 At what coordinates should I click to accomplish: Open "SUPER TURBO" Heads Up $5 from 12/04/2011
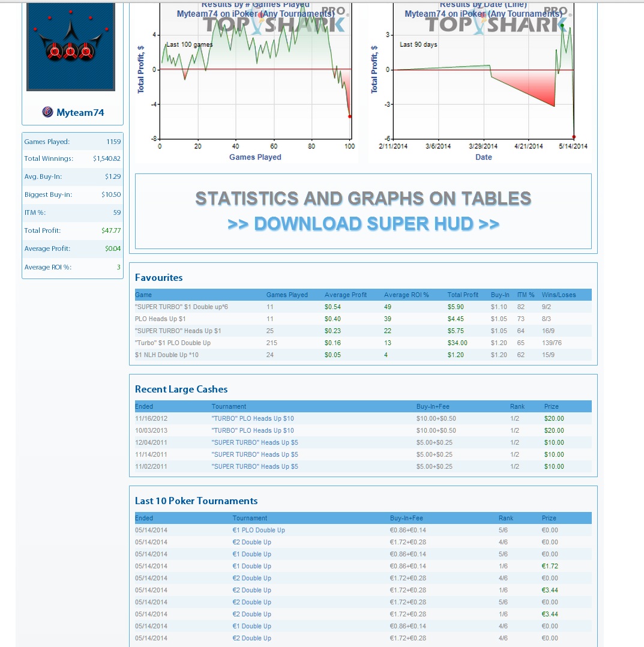[254, 442]
